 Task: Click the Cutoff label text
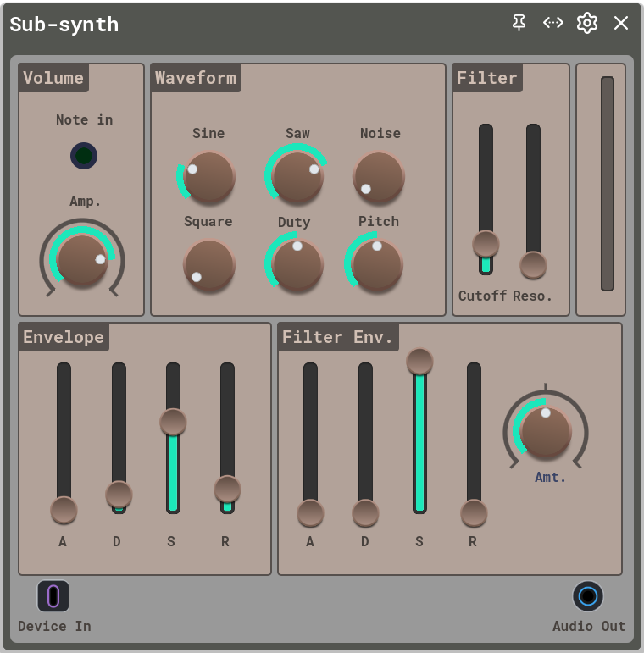(x=483, y=296)
